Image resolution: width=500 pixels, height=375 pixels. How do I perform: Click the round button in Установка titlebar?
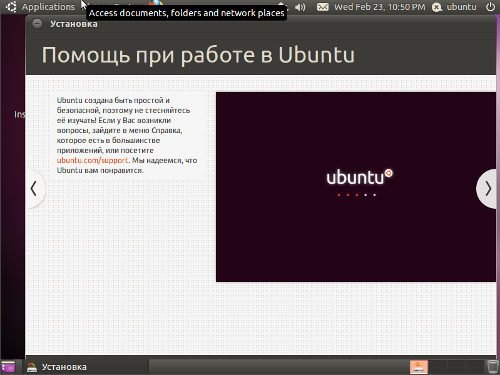[37, 23]
